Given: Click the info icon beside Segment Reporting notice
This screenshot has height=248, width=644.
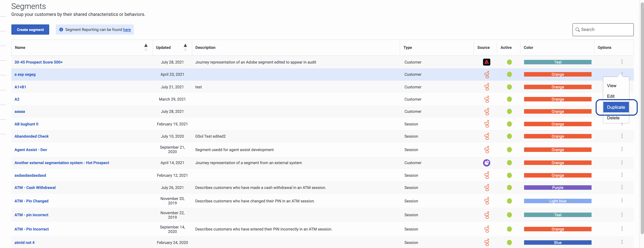Looking at the screenshot, I should (x=61, y=30).
